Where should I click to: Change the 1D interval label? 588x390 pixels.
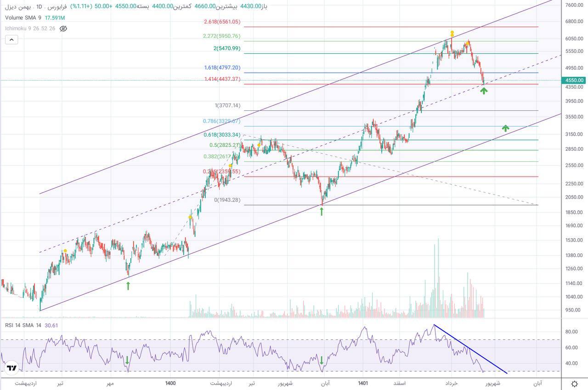tap(39, 6)
